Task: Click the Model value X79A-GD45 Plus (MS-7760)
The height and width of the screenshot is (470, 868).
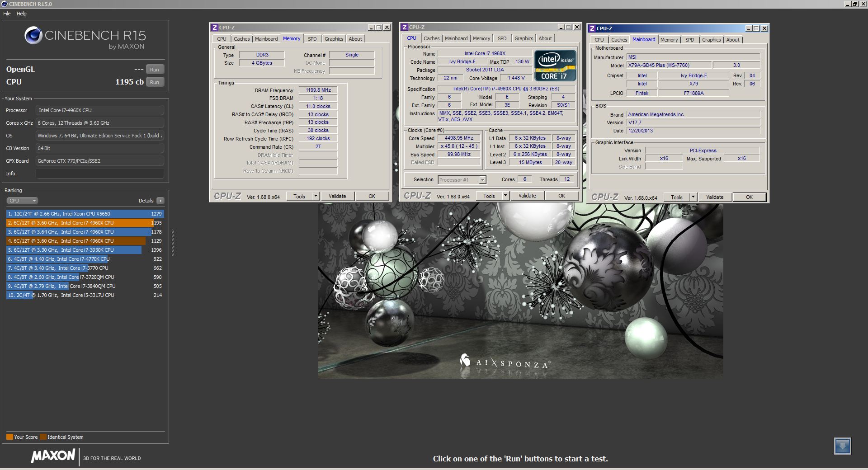Action: [669, 66]
